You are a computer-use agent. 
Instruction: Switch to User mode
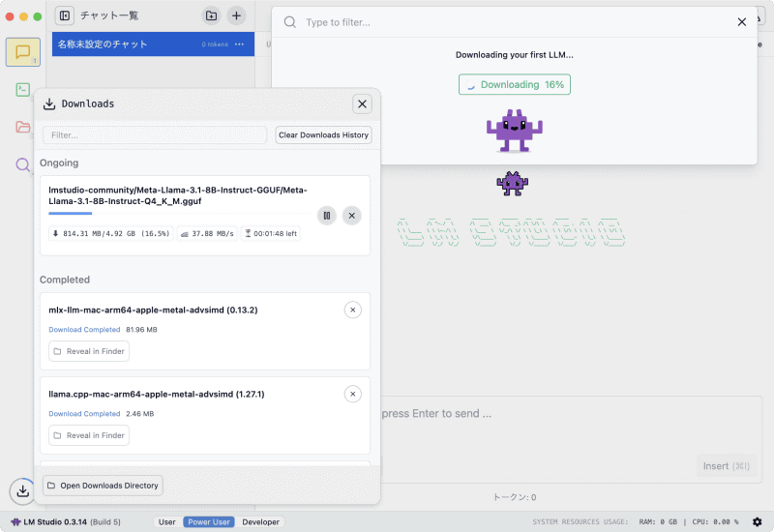coord(166,522)
